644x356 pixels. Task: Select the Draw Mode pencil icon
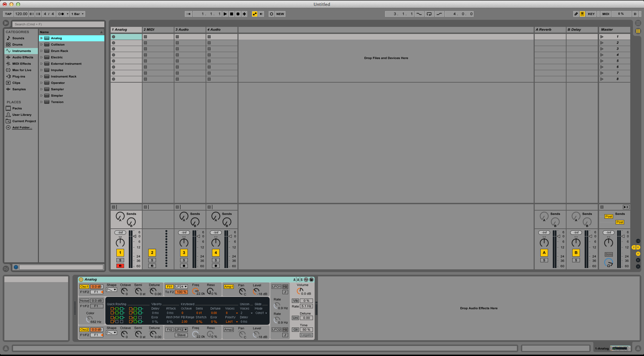click(x=576, y=14)
